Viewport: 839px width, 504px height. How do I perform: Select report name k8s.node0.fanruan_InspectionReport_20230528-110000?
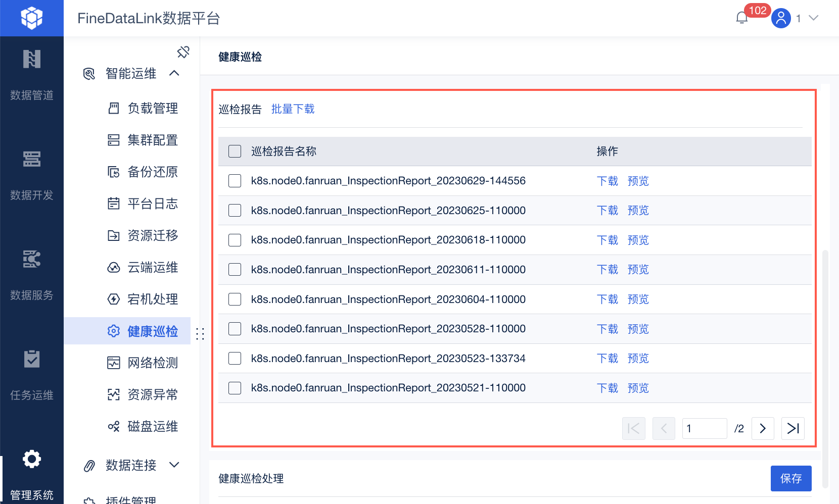(388, 329)
